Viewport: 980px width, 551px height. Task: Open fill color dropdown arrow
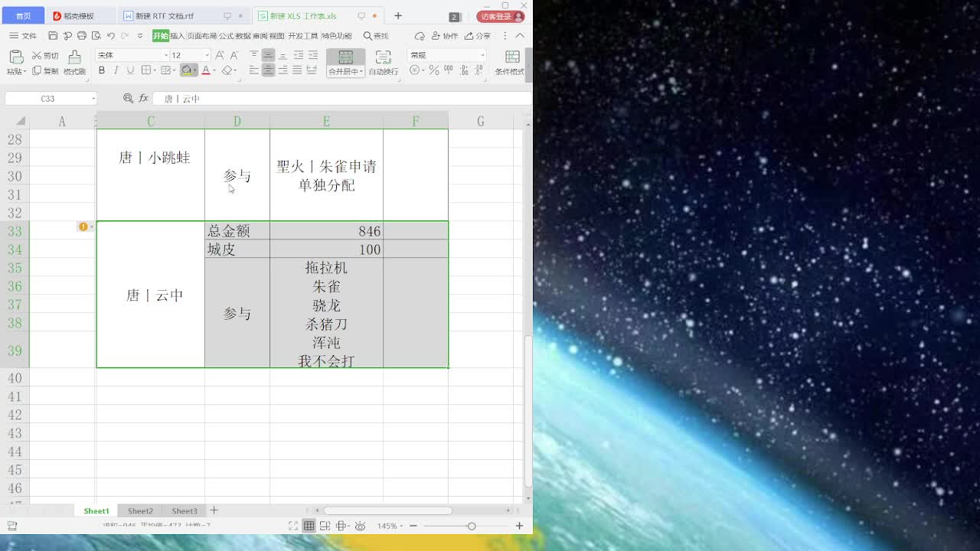[194, 70]
